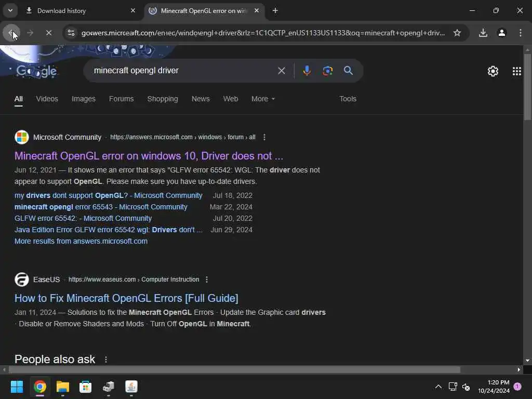The image size is (532, 399).
Task: Open People also ask options menu
Action: pos(106,360)
